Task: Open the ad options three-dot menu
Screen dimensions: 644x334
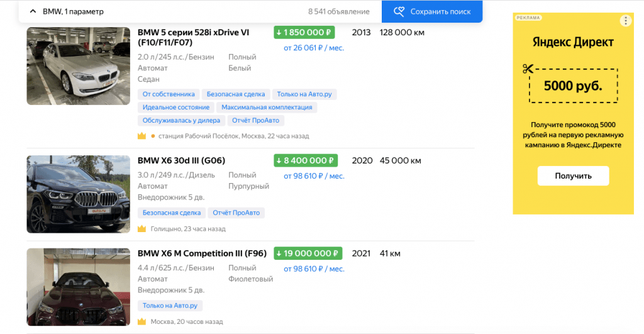Action: pyautogui.click(x=626, y=21)
